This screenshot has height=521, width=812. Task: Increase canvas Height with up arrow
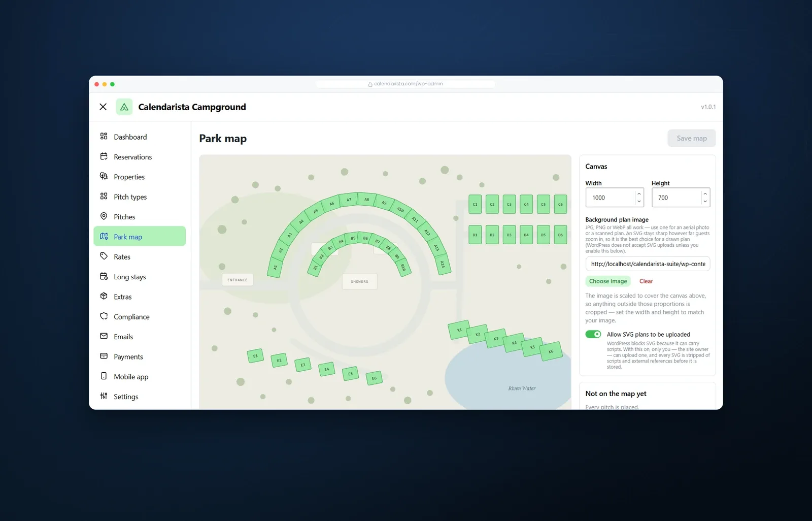tap(705, 193)
